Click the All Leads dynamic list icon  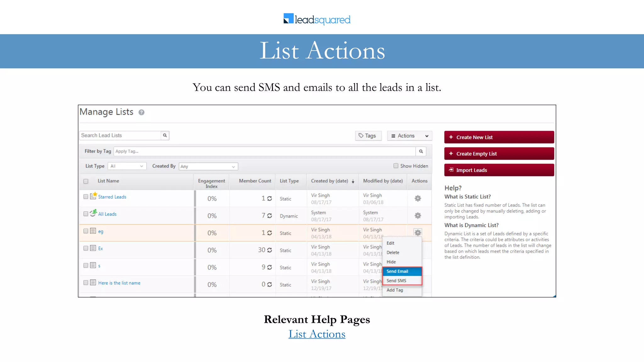(93, 213)
